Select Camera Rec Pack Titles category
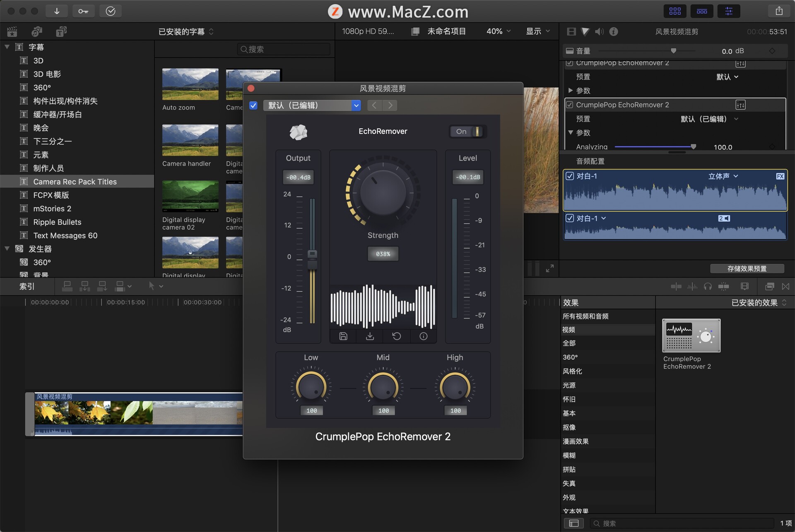Image resolution: width=795 pixels, height=532 pixels. click(x=75, y=182)
